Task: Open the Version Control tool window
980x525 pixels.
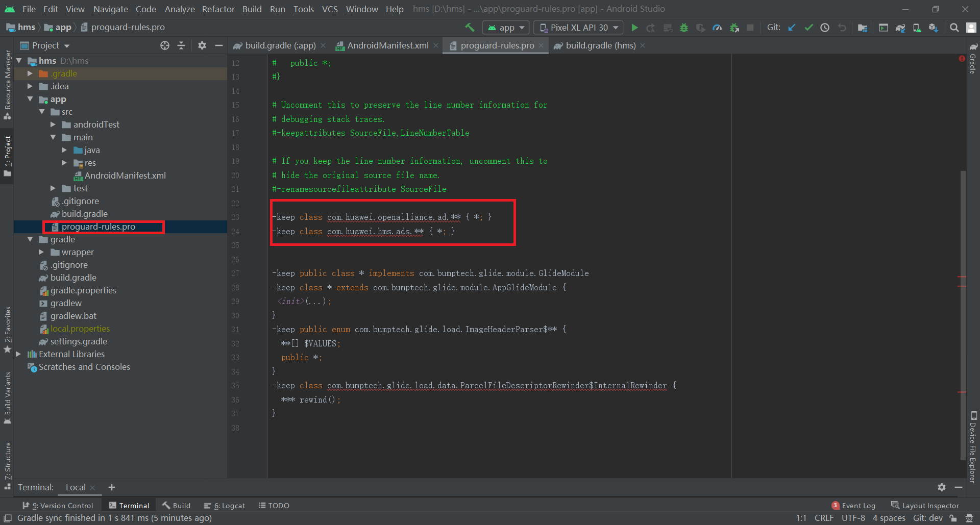Action: (x=58, y=506)
